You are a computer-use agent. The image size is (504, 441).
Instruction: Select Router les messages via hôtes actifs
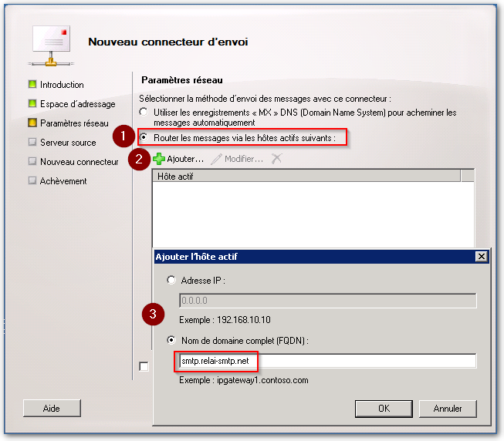pyautogui.click(x=144, y=137)
